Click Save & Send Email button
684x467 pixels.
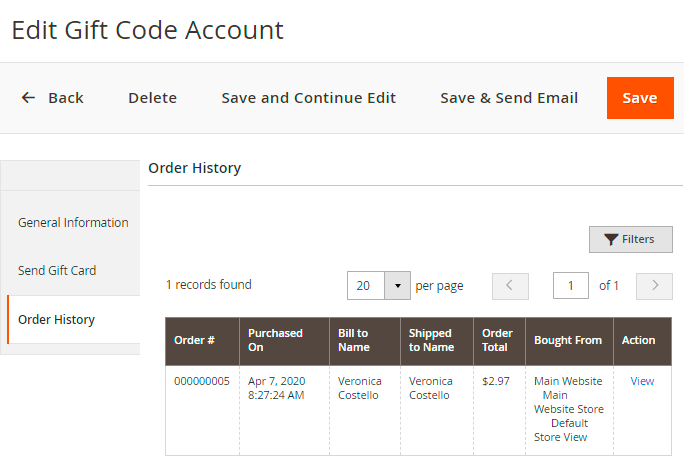(509, 98)
